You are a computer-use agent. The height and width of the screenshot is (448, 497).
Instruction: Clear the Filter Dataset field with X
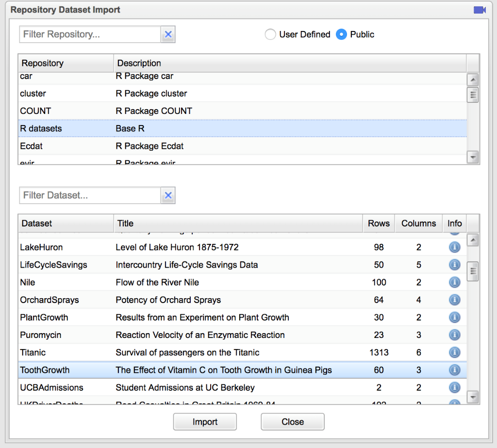click(168, 195)
